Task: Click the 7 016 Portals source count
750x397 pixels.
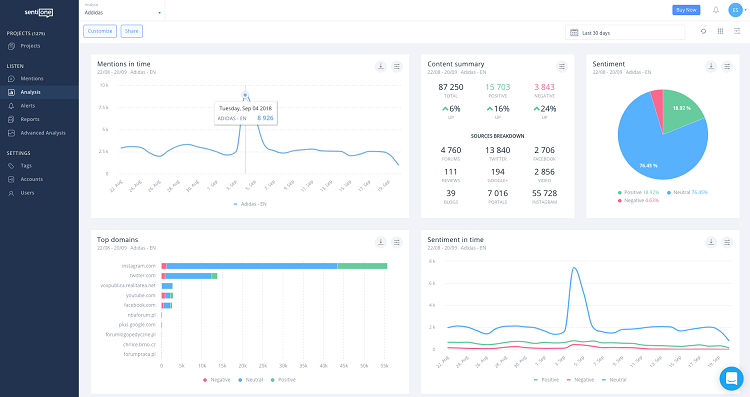Action: pyautogui.click(x=497, y=193)
